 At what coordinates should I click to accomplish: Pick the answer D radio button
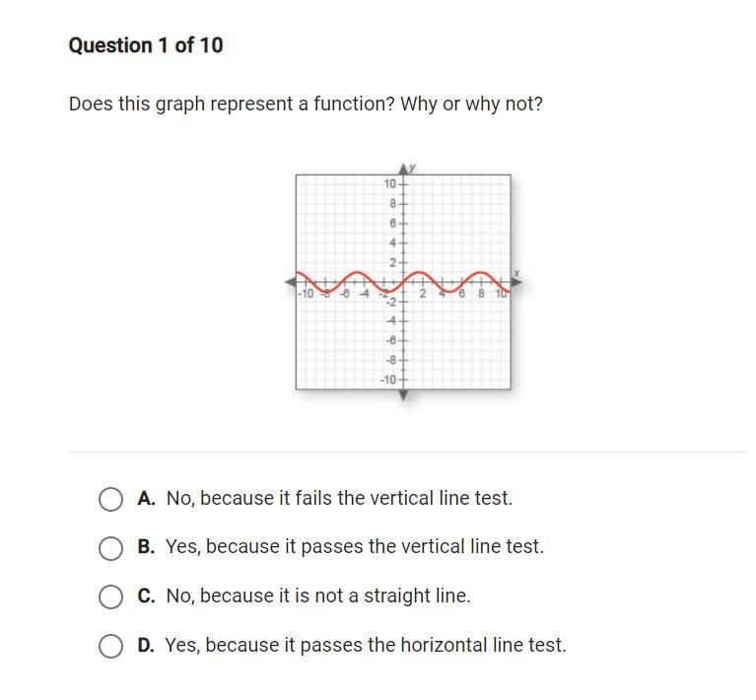pyautogui.click(x=111, y=646)
